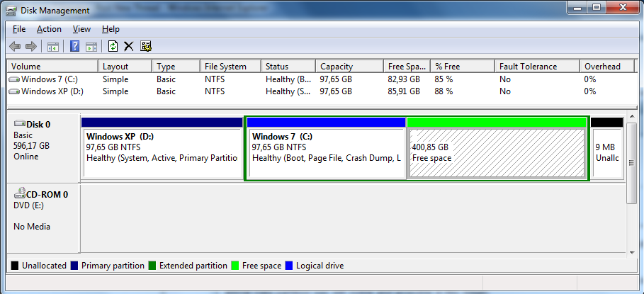Sort by the % Free column header
The height and width of the screenshot is (294, 644).
click(x=463, y=67)
